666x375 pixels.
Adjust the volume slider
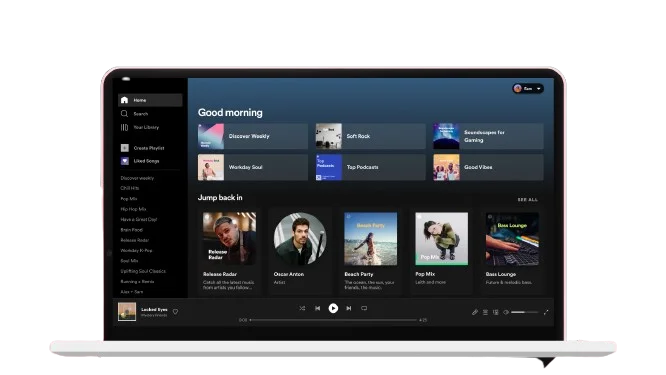coord(525,312)
